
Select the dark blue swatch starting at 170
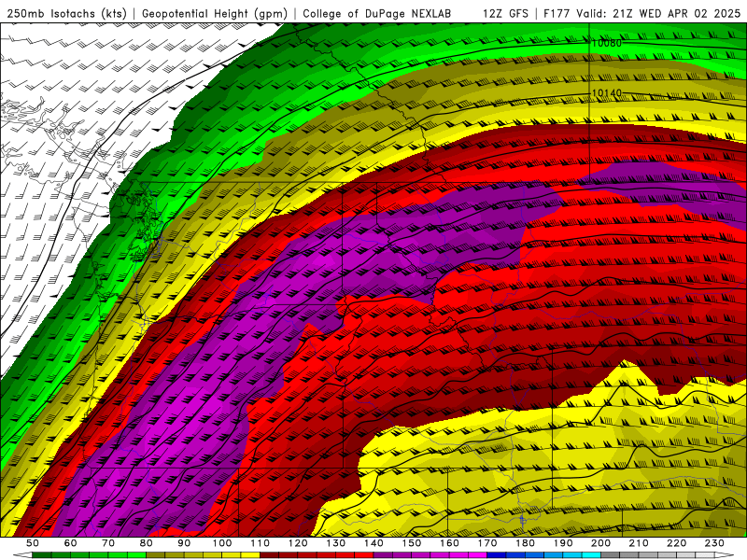click(x=497, y=554)
